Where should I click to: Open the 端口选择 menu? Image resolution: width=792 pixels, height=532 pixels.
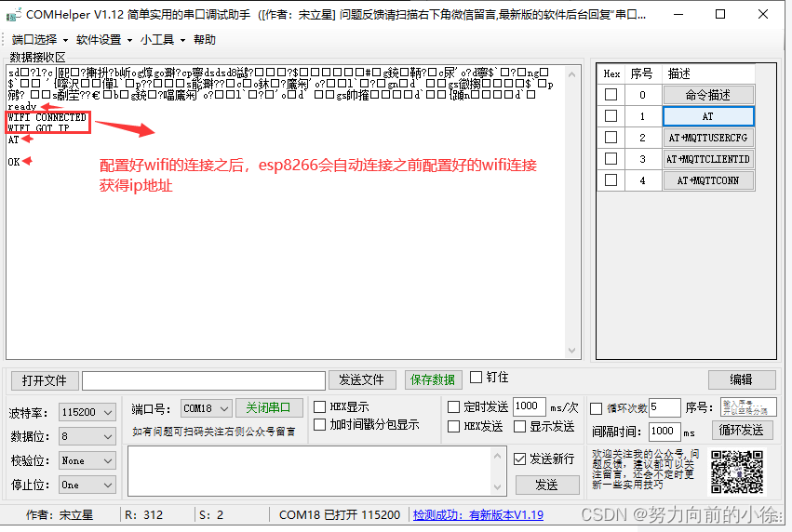click(39, 40)
